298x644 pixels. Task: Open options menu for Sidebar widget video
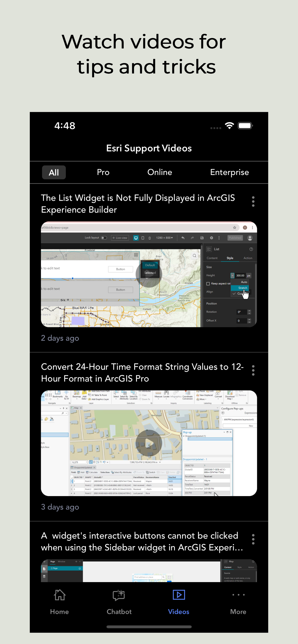[x=253, y=539]
